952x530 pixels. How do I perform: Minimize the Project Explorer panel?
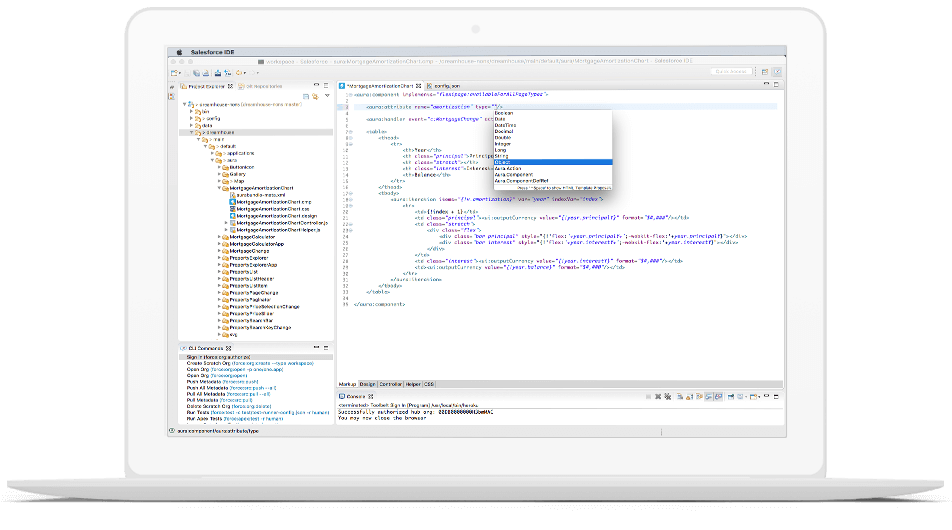click(x=316, y=86)
